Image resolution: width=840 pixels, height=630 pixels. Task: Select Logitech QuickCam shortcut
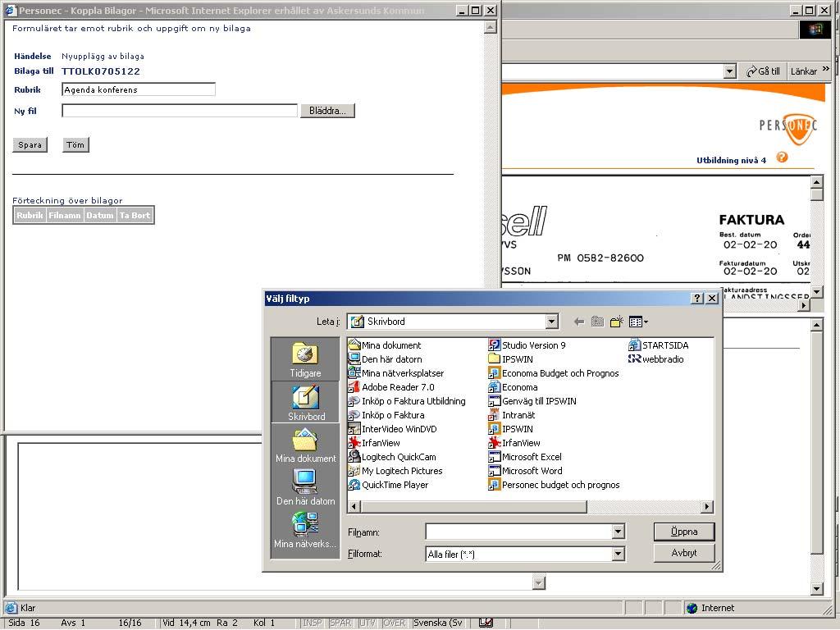[x=392, y=456]
